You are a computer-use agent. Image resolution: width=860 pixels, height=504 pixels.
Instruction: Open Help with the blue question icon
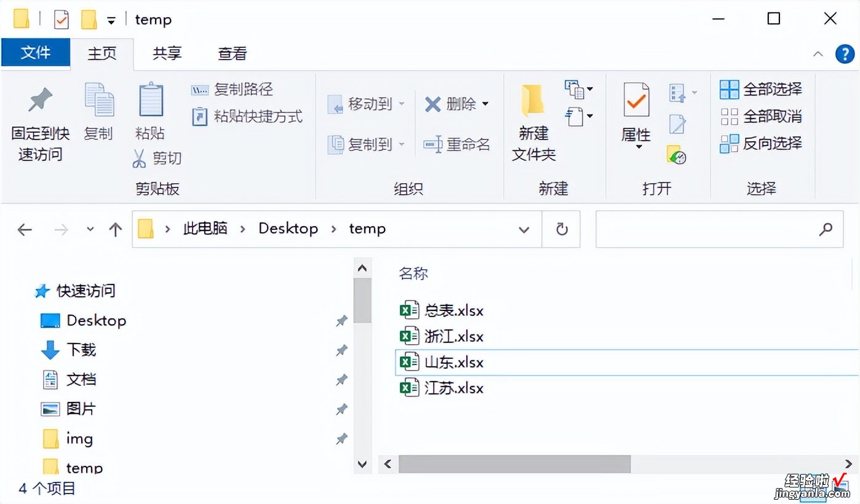pyautogui.click(x=845, y=54)
